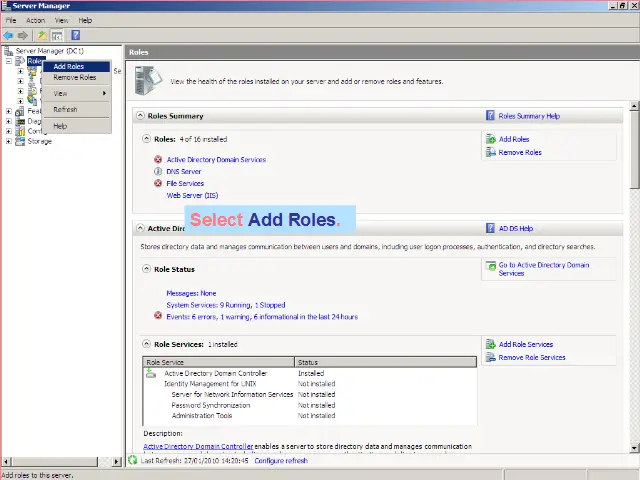Collapse the Roles Summary section
This screenshot has height=480, width=640.
point(140,116)
